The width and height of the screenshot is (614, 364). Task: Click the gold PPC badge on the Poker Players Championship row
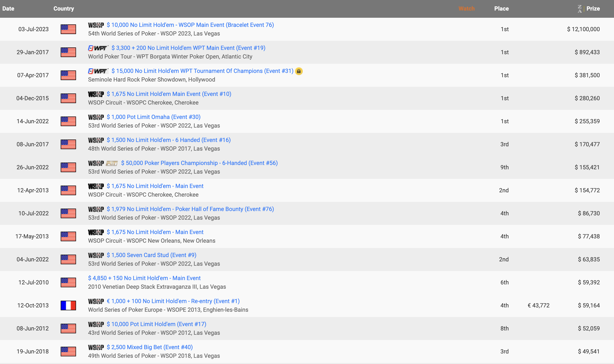click(x=112, y=163)
